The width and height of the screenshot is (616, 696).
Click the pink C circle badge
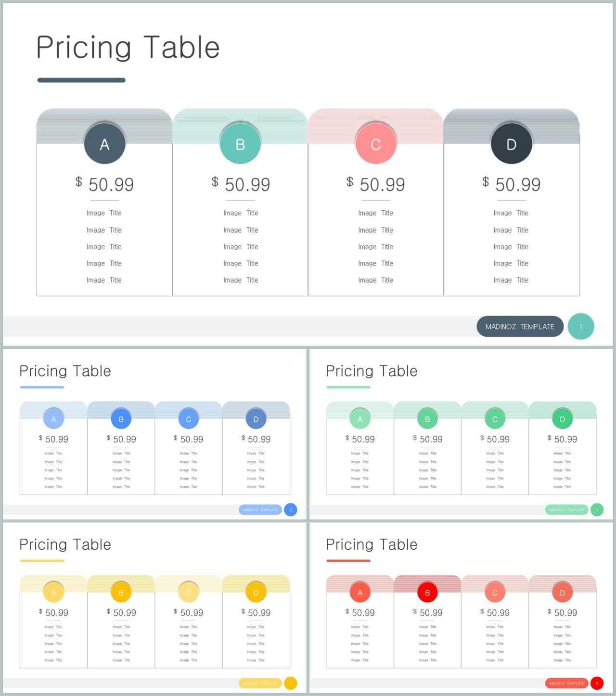(x=376, y=143)
